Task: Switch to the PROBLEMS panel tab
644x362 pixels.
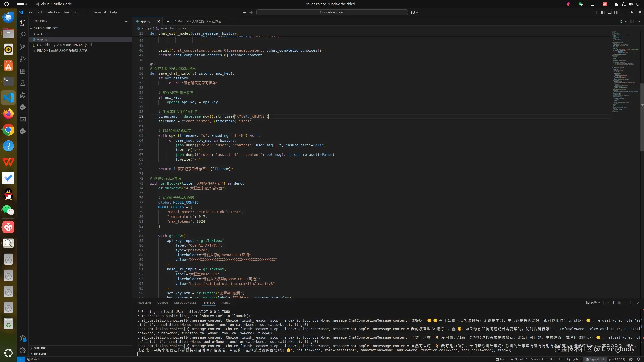Action: (x=144, y=303)
